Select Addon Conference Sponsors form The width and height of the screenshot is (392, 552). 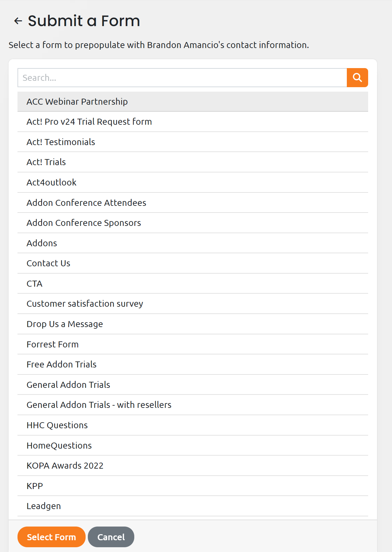tap(193, 223)
